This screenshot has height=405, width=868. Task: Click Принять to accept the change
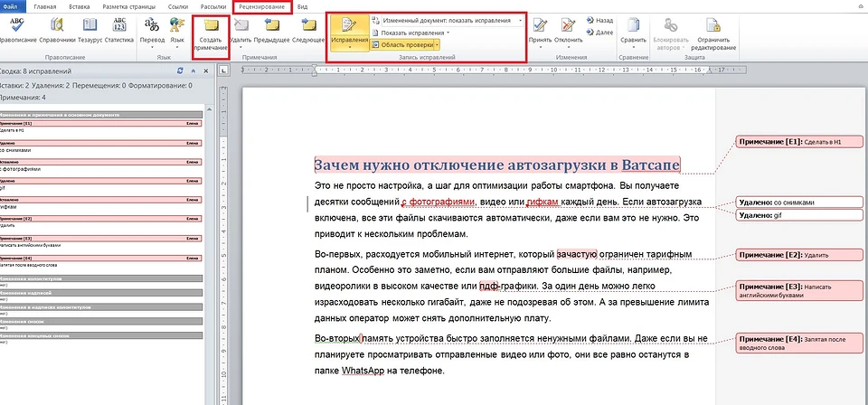[540, 32]
